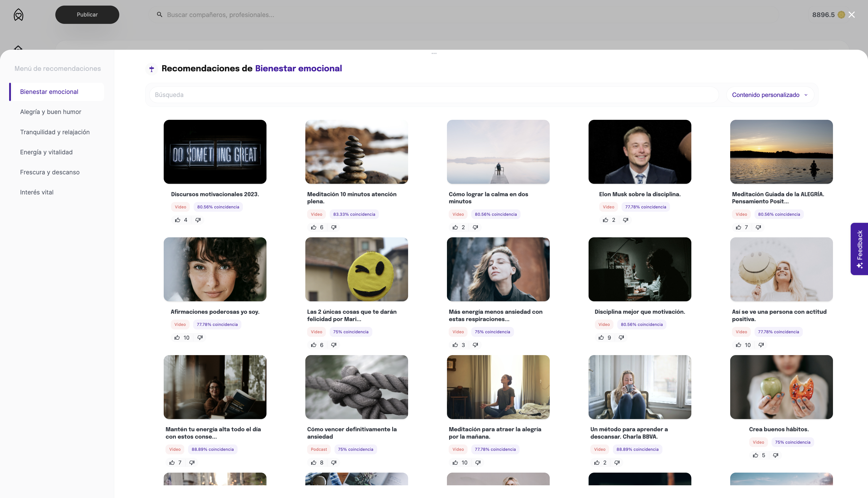Open Crea buenos hábitos title link
Image resolution: width=868 pixels, height=498 pixels.
779,429
